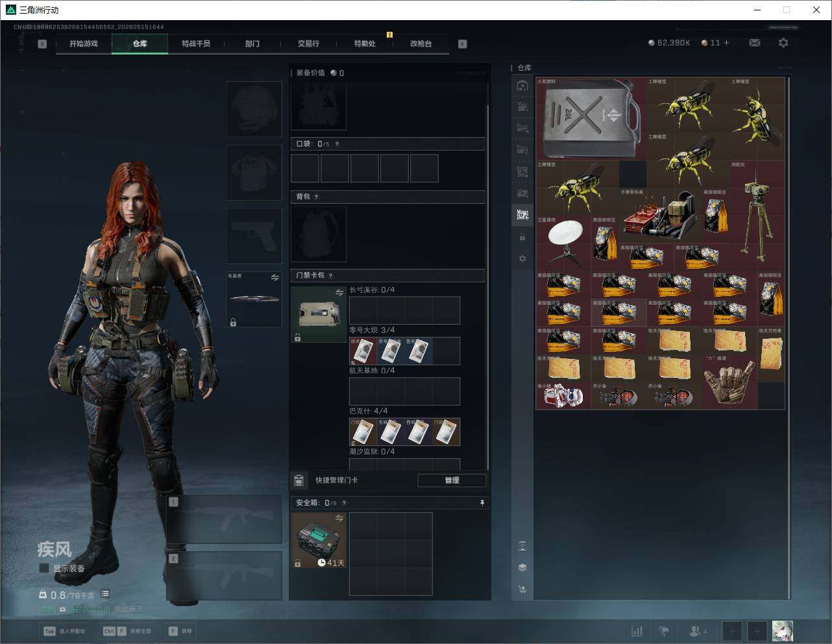Click the 快捷管理门卡 card icon
832x644 pixels.
click(299, 480)
